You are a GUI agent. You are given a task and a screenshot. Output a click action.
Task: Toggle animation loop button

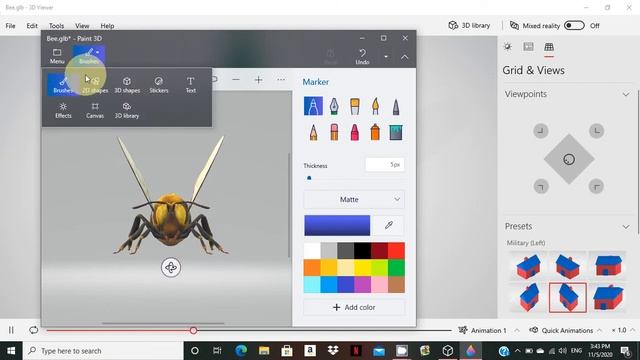33,330
